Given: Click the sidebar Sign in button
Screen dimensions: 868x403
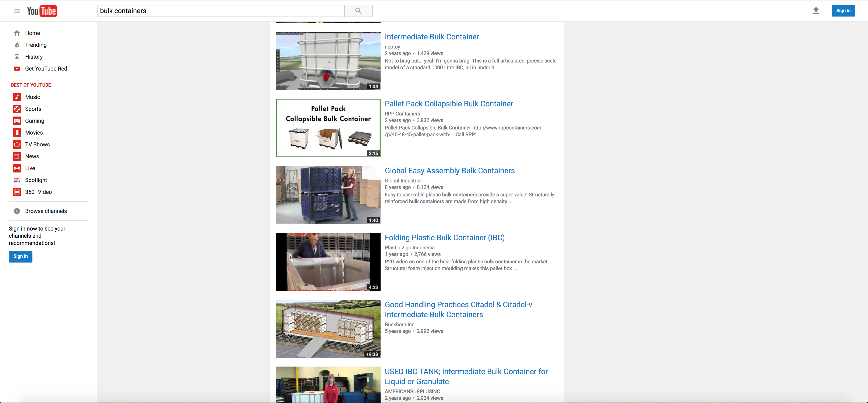Looking at the screenshot, I should pos(21,257).
